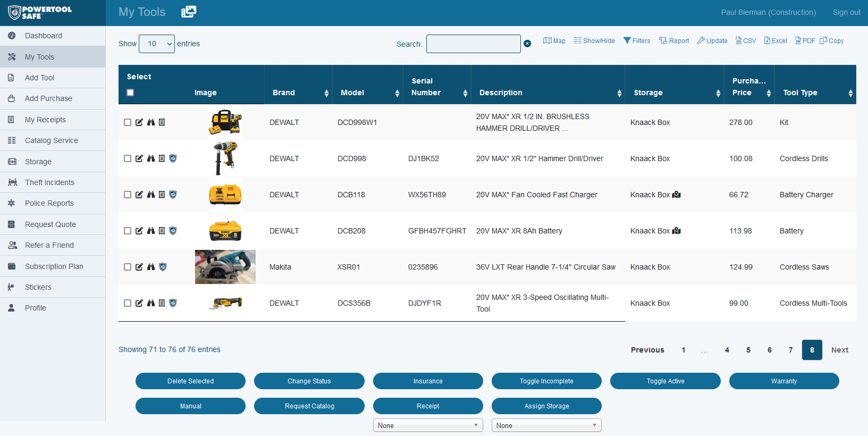The image size is (868, 436).
Task: Click the image gallery icon beside My Tools
Action: 189,12
